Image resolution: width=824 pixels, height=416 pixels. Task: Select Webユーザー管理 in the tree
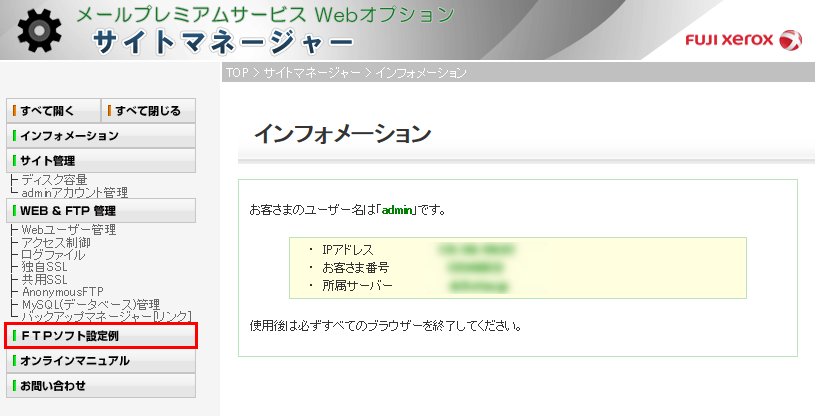click(x=69, y=230)
